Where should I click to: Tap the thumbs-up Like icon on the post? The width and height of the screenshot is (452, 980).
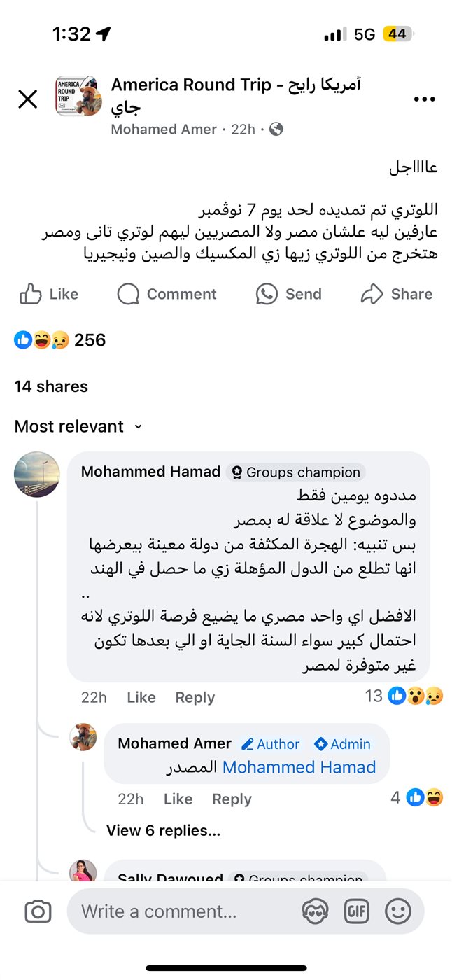click(31, 294)
